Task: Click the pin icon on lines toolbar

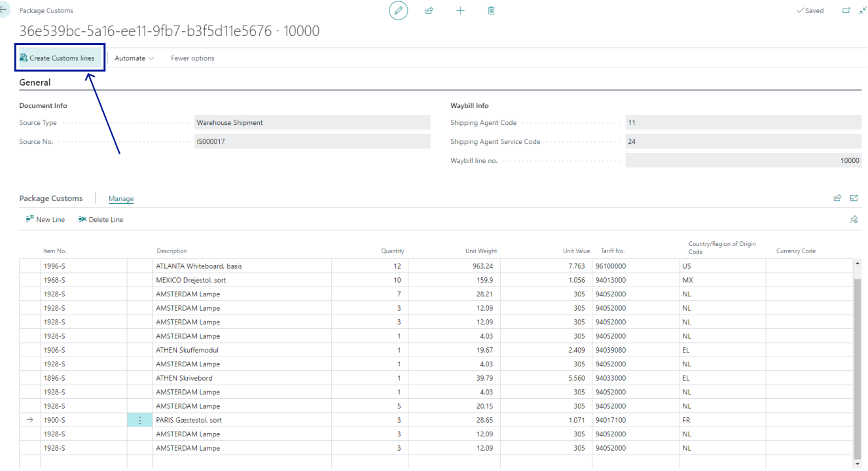Action: [854, 220]
